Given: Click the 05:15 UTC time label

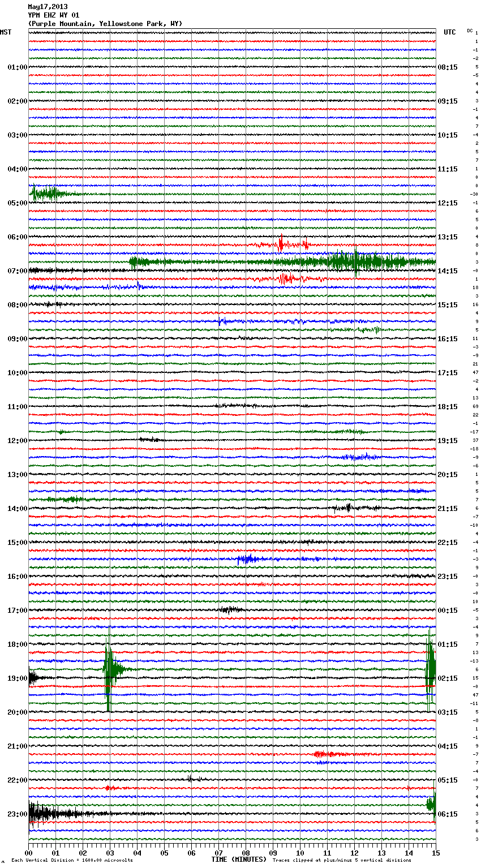Looking at the screenshot, I should 448,780.
